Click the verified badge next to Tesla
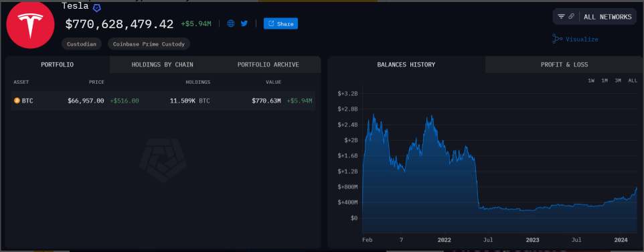The height and width of the screenshot is (252, 644). (96, 7)
